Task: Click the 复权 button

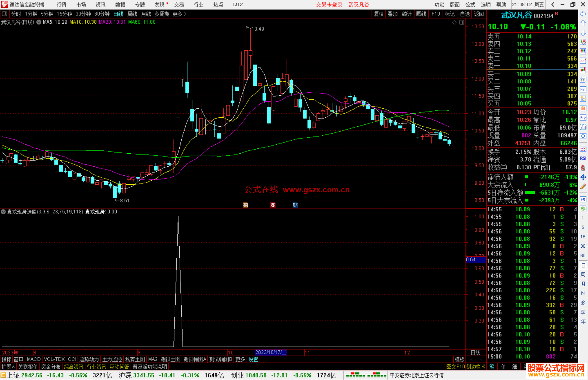Action: click(378, 14)
